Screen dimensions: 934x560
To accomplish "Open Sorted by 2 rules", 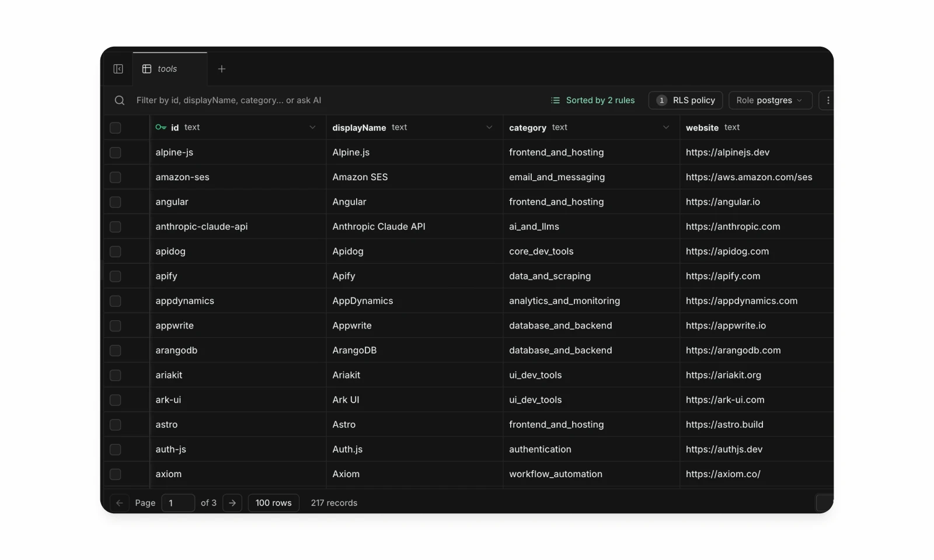I will [x=593, y=100].
